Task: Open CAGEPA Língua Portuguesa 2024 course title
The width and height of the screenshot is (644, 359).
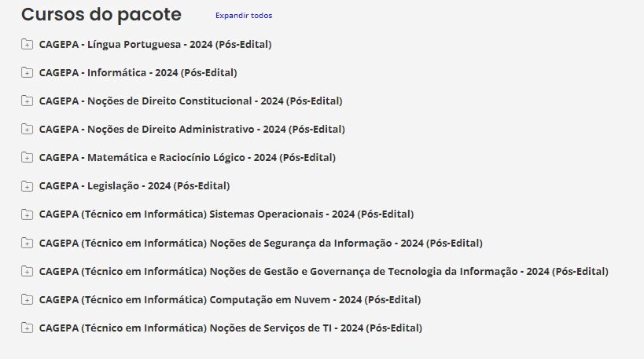Action: click(155, 44)
